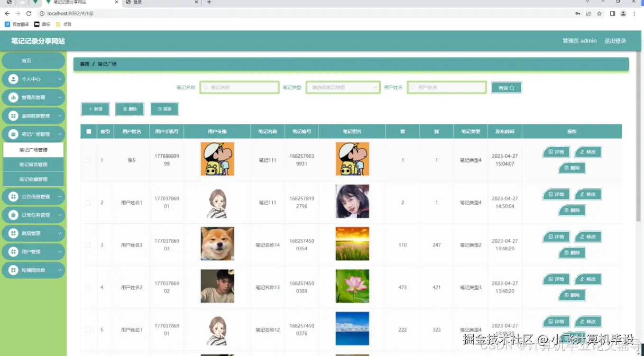
Task: Click the 个人中心 sidebar icon
Action: pos(13,79)
